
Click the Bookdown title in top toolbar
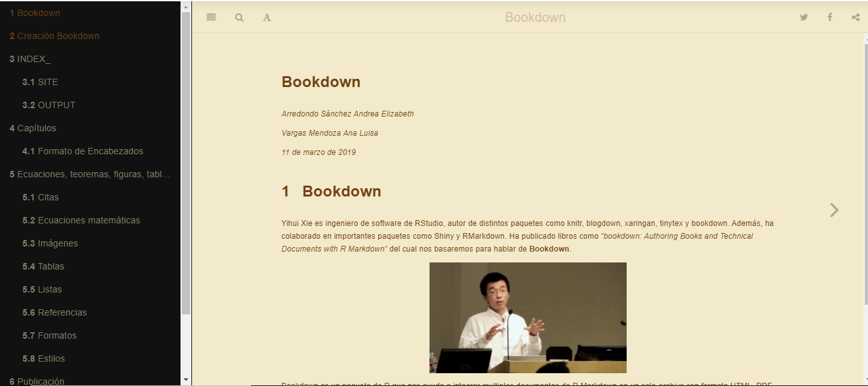pyautogui.click(x=535, y=17)
